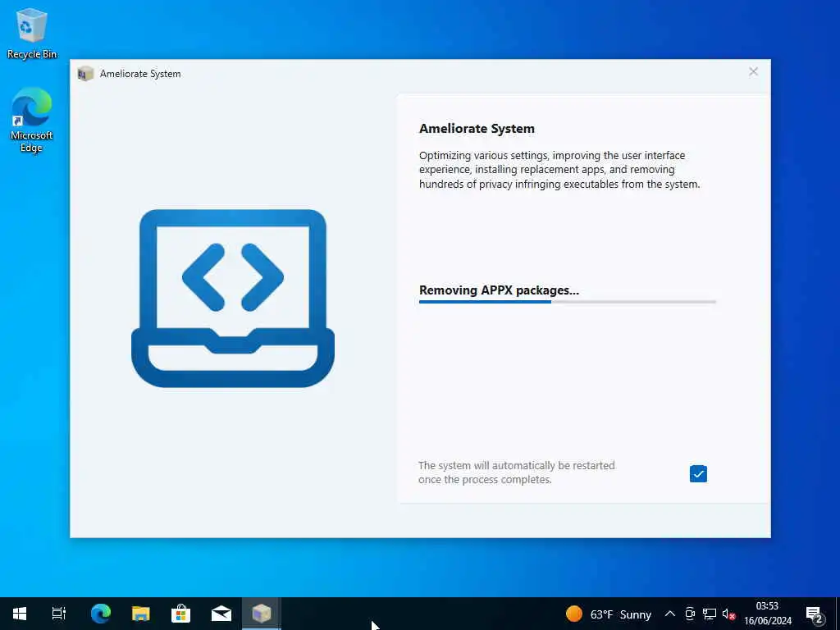Viewport: 840px width, 630px height.
Task: Click 'The system will automatically be restarted' text
Action: [517, 472]
